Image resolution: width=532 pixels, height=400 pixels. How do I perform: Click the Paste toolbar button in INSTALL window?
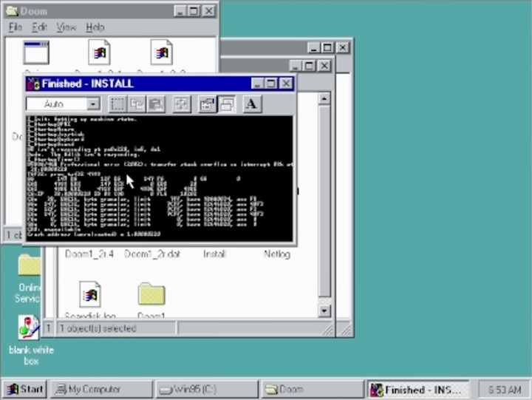point(155,104)
